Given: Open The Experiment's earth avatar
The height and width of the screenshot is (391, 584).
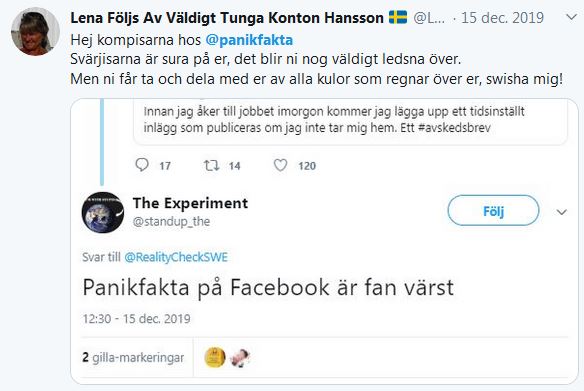Looking at the screenshot, I should pyautogui.click(x=103, y=213).
